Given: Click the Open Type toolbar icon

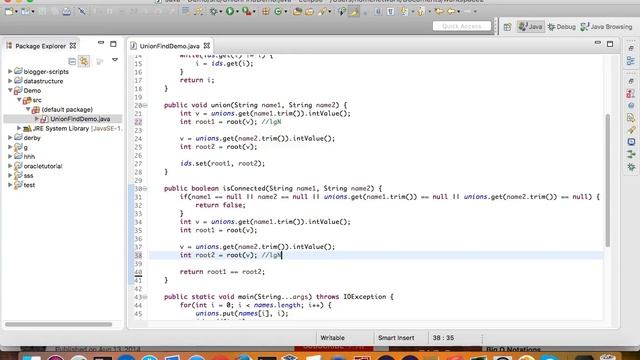Looking at the screenshot, I should [x=298, y=12].
